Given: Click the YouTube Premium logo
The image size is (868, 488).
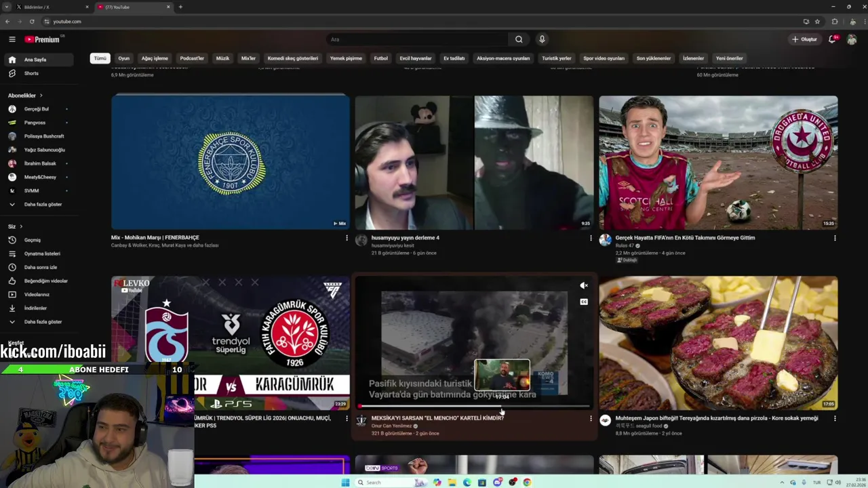Looking at the screenshot, I should [42, 39].
